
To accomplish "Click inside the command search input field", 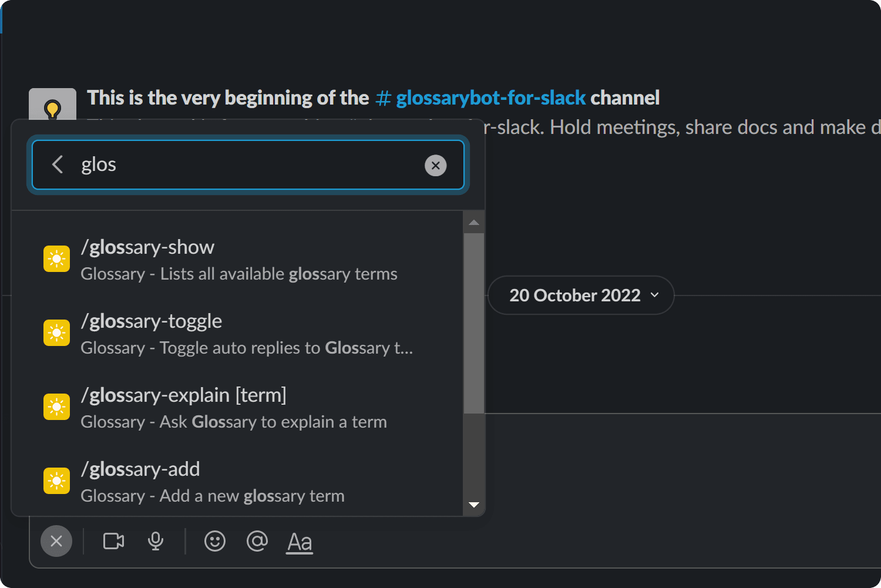I will coord(247,165).
